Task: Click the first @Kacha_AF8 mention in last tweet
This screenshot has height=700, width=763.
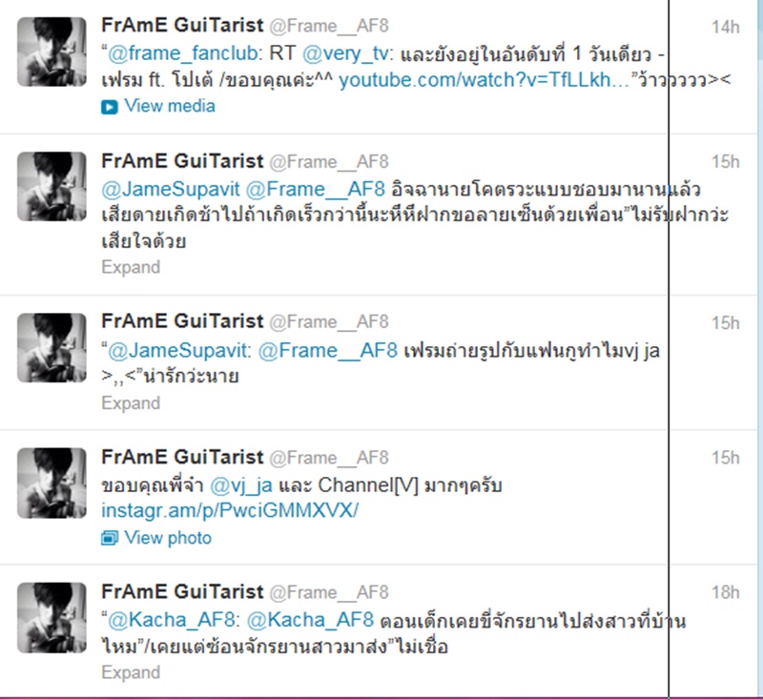Action: 172,620
